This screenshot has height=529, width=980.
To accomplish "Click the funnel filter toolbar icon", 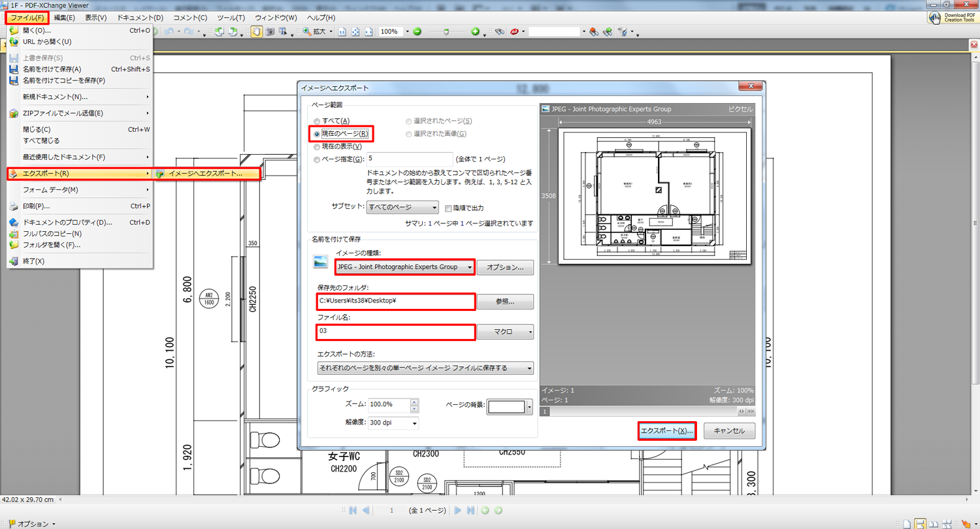I will [624, 31].
